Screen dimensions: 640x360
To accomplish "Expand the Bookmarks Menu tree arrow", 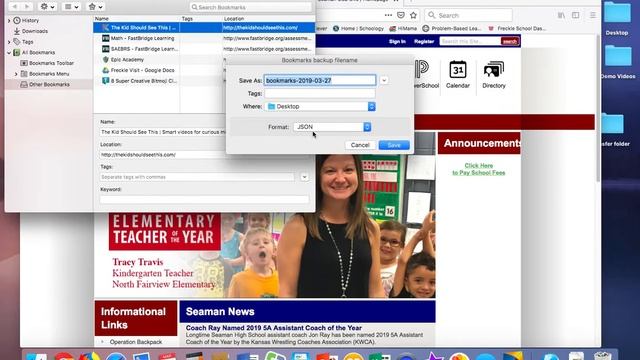I will 16,74.
